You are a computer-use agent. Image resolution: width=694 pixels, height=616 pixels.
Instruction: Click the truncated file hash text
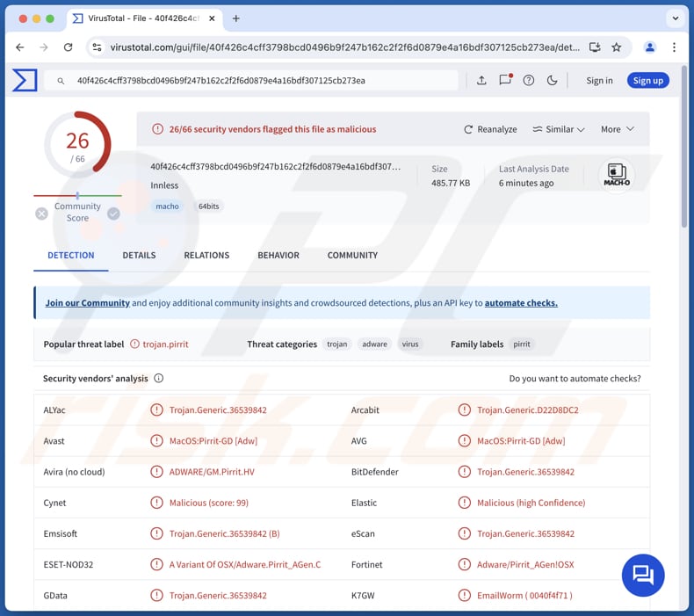(x=275, y=166)
